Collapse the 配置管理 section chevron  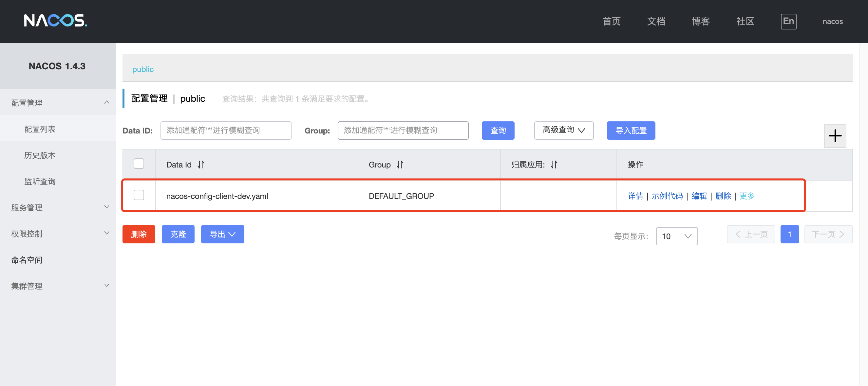pos(107,102)
